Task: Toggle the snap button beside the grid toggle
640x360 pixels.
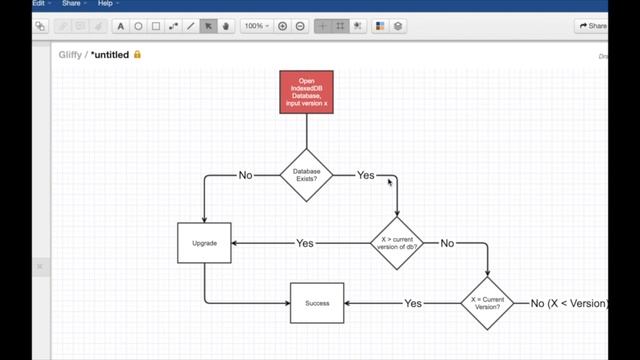Action: click(358, 26)
